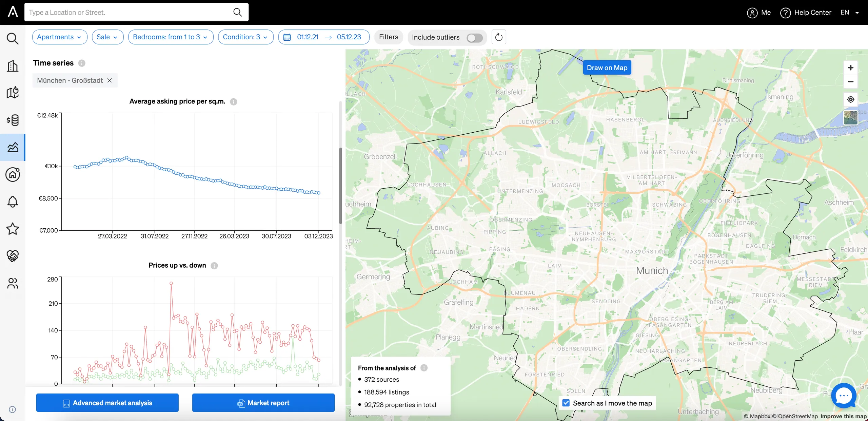The image size is (868, 421).
Task: Click the info icon at sidebar bottom
Action: click(12, 409)
